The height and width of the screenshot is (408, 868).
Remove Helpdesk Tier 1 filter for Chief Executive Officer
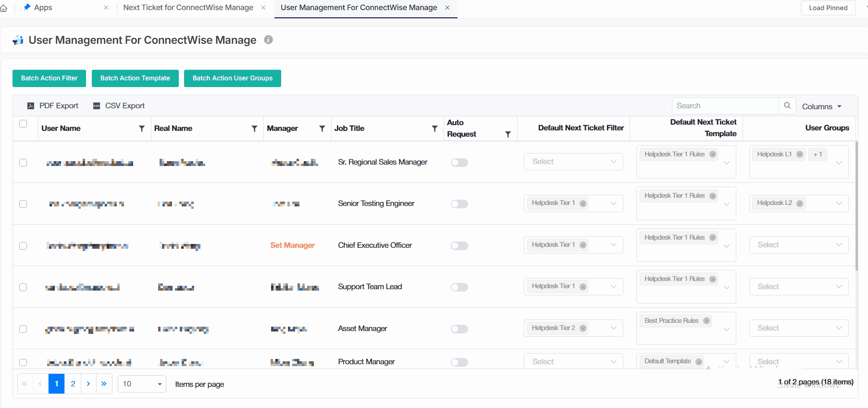click(x=583, y=245)
